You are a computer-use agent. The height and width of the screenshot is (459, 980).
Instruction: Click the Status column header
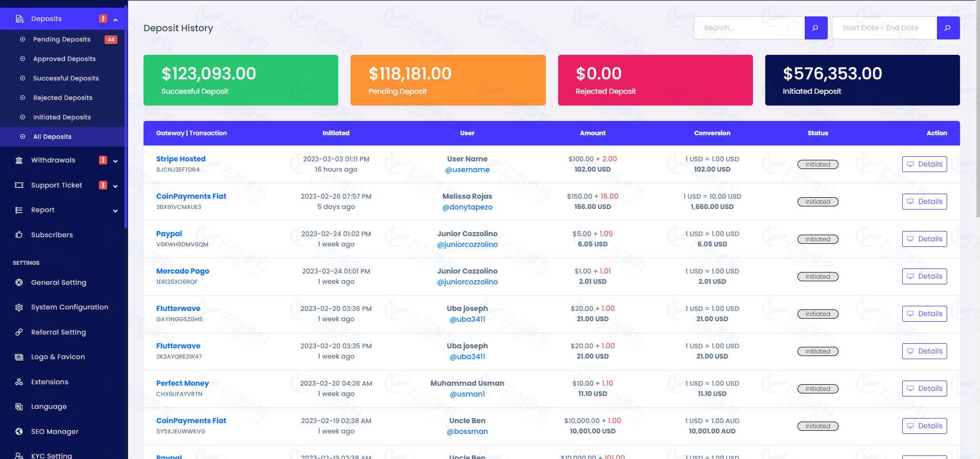(818, 133)
